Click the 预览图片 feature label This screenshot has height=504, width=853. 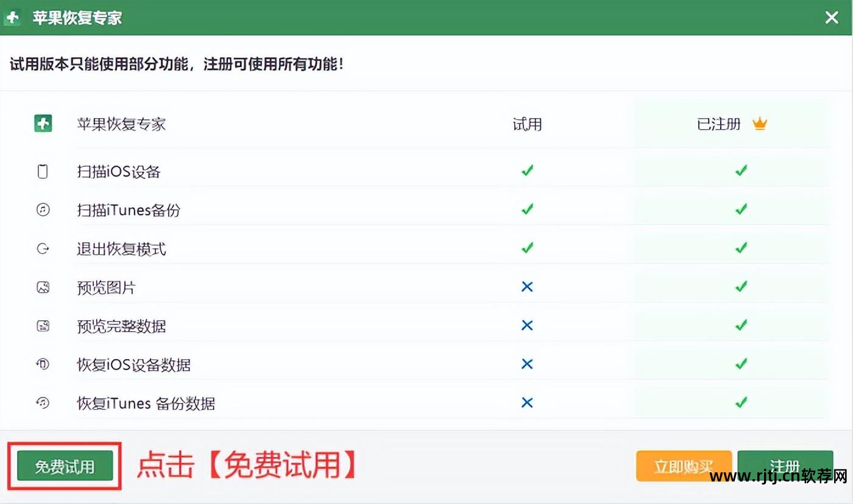click(x=106, y=287)
